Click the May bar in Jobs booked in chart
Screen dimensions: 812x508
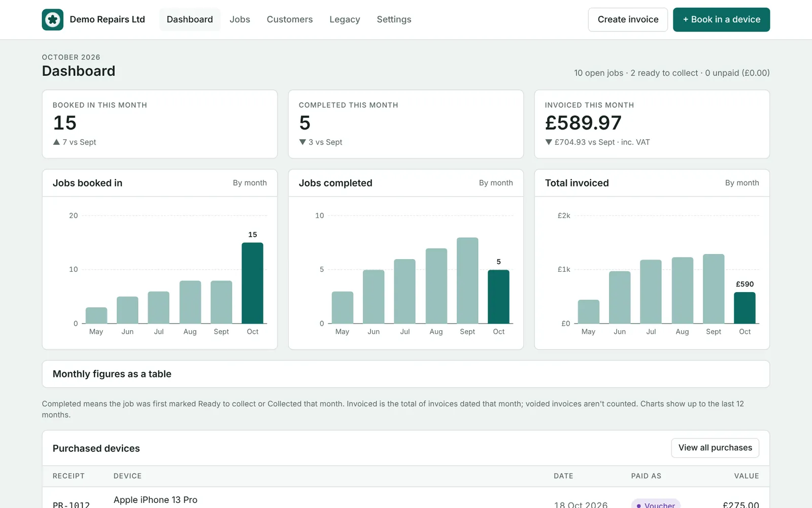click(96, 315)
